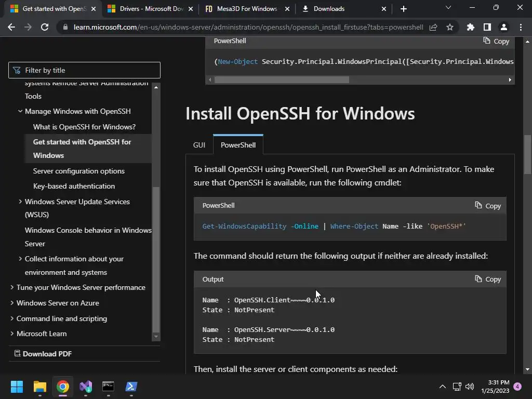Close the Mesa3D For Windows tab
Viewport: 532px width, 399px height.
point(287,9)
